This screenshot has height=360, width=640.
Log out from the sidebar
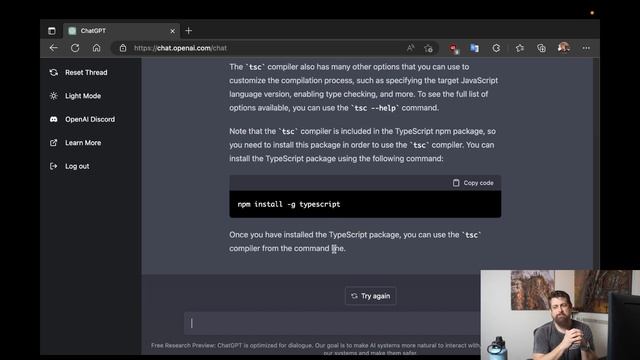(x=69, y=166)
